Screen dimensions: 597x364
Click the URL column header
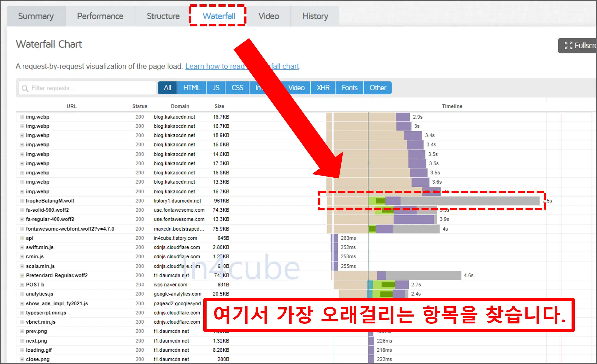click(x=72, y=106)
